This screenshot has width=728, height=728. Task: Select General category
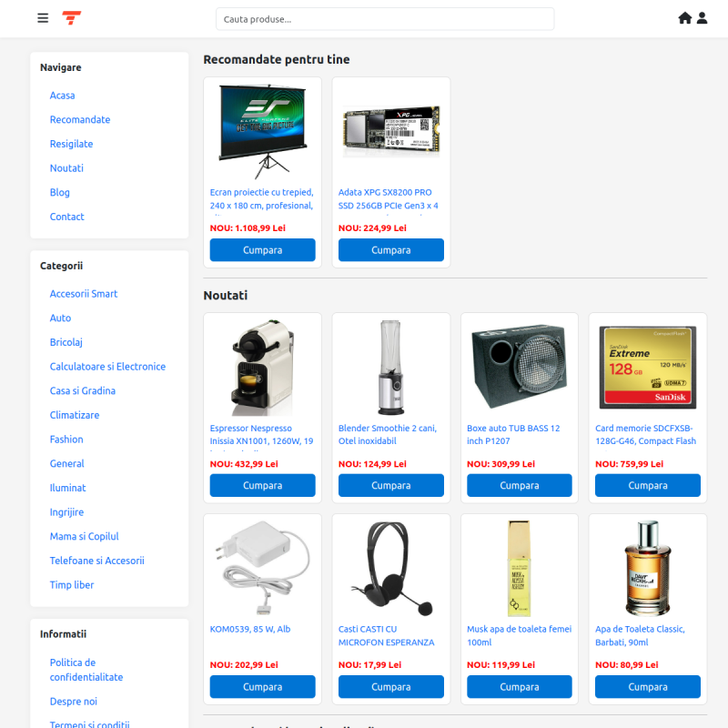[66, 463]
